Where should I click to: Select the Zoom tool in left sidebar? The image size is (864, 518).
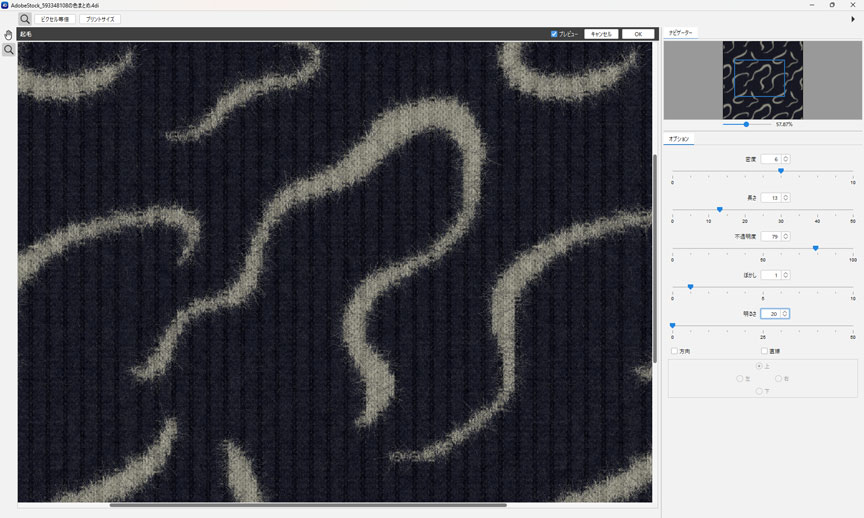[9, 49]
